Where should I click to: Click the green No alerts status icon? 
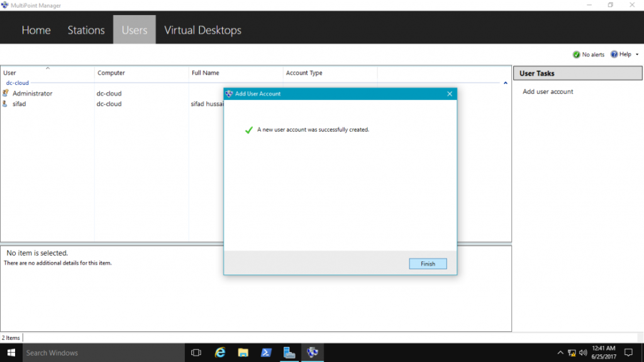(x=576, y=55)
